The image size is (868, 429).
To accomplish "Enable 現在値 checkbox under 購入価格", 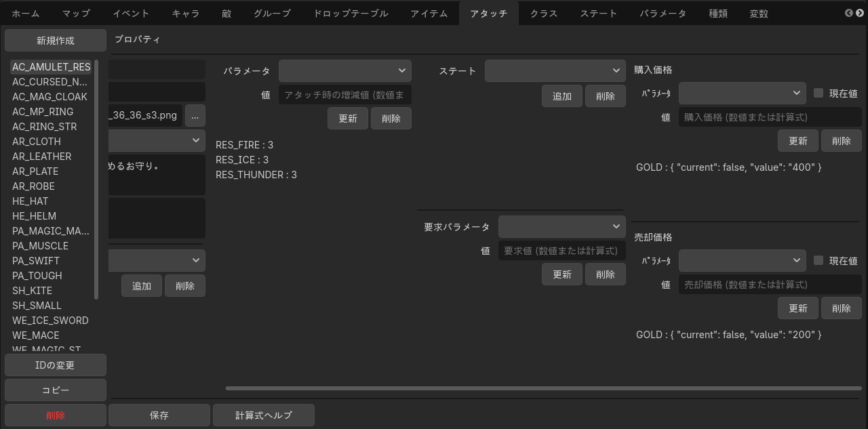I will [x=818, y=93].
